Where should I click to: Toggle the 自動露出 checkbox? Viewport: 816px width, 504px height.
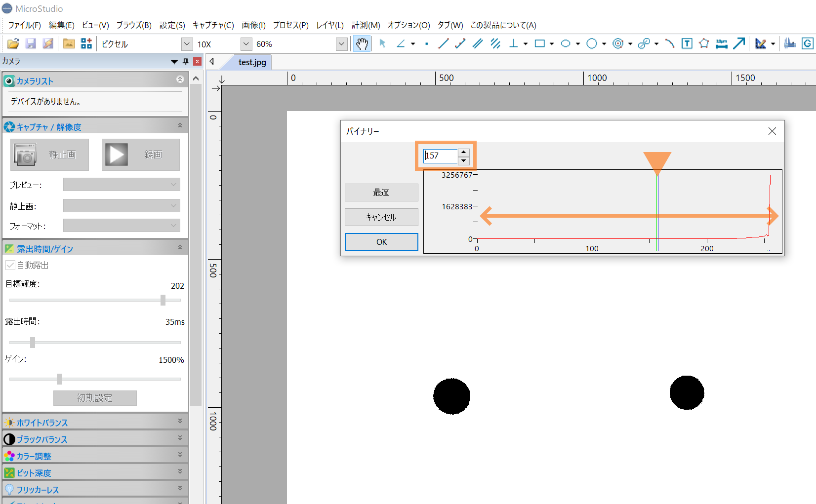pos(10,265)
